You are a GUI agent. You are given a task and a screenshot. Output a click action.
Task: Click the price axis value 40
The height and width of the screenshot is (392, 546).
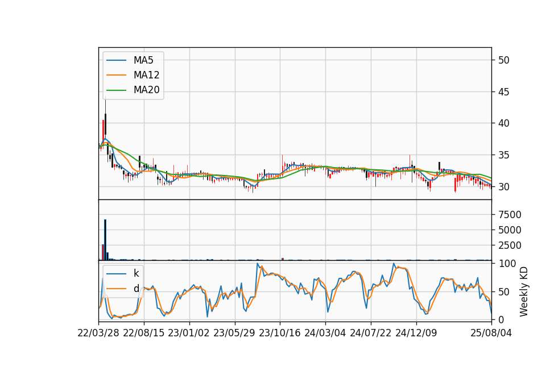click(503, 123)
